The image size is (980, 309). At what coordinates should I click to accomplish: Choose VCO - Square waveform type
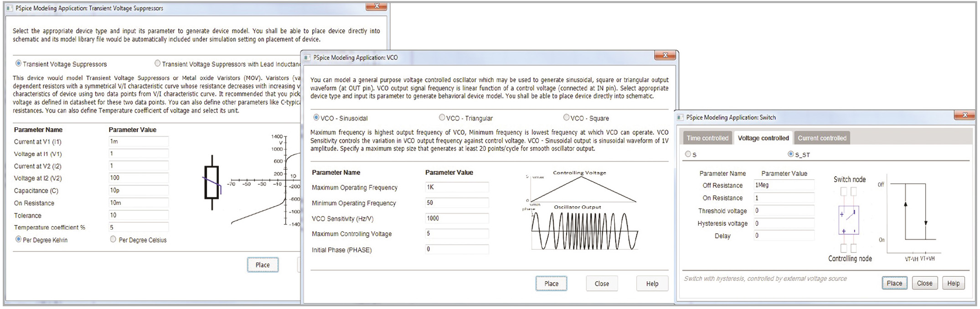point(566,118)
